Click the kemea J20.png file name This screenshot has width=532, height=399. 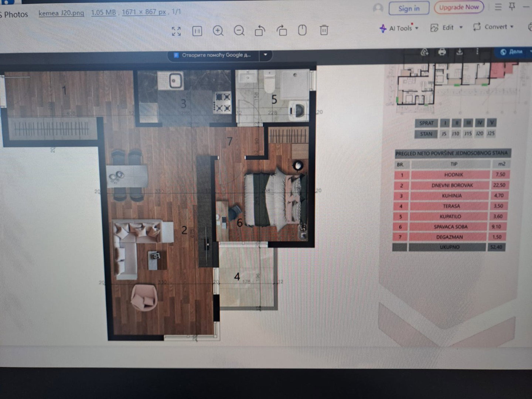click(61, 13)
